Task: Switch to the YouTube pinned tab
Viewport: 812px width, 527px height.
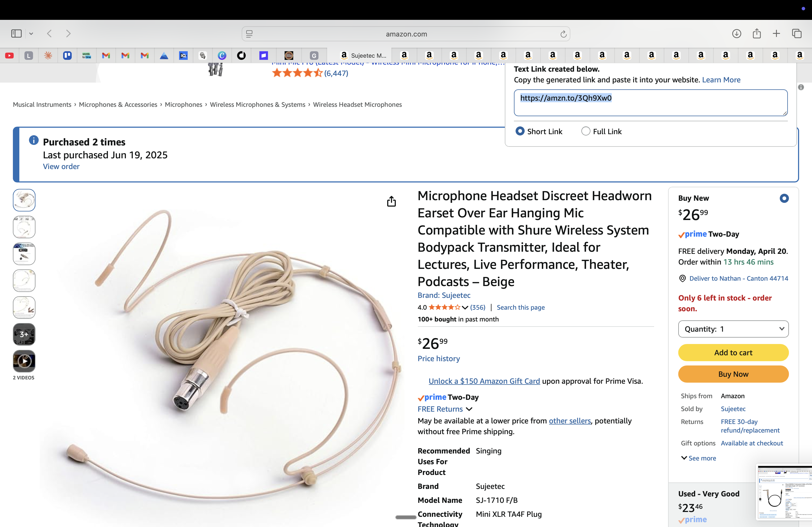Action: point(10,56)
